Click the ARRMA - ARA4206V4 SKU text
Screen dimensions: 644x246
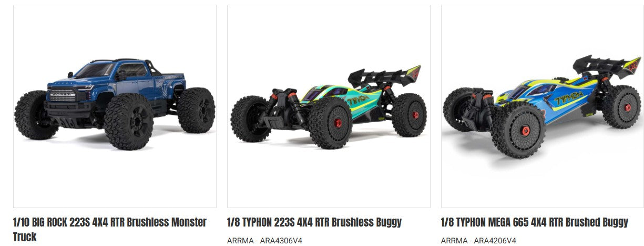478,241
